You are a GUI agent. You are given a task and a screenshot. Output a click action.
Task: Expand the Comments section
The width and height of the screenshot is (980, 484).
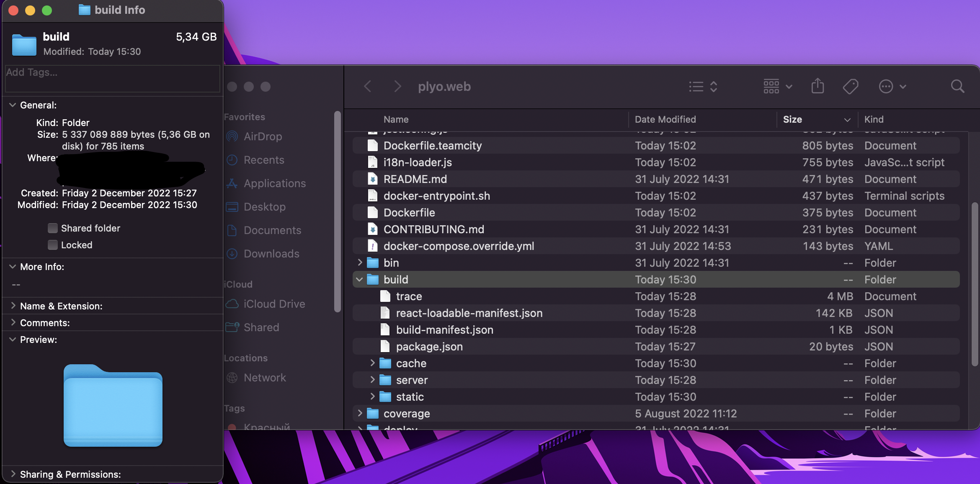tap(13, 322)
